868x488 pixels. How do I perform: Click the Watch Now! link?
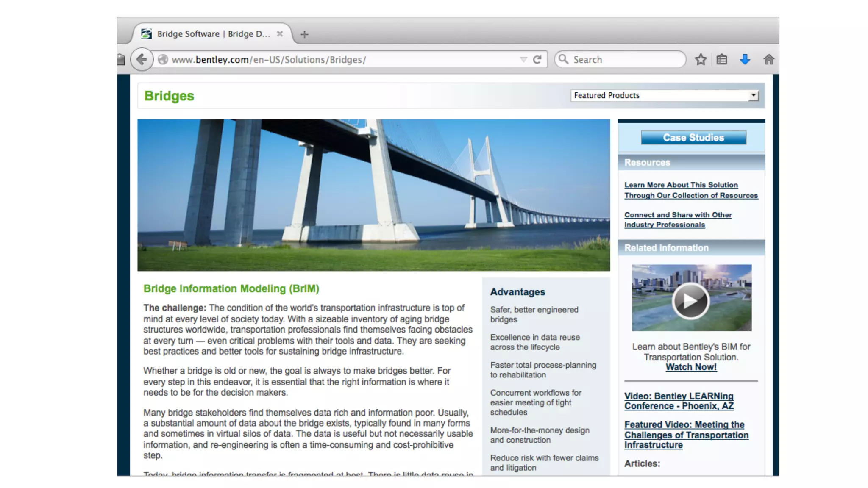click(x=691, y=367)
